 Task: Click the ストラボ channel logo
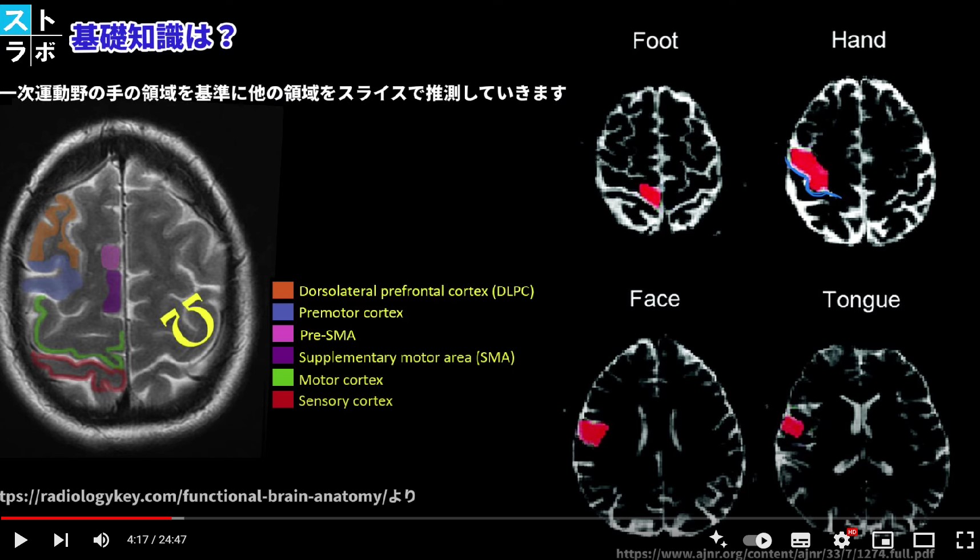pos(31,35)
